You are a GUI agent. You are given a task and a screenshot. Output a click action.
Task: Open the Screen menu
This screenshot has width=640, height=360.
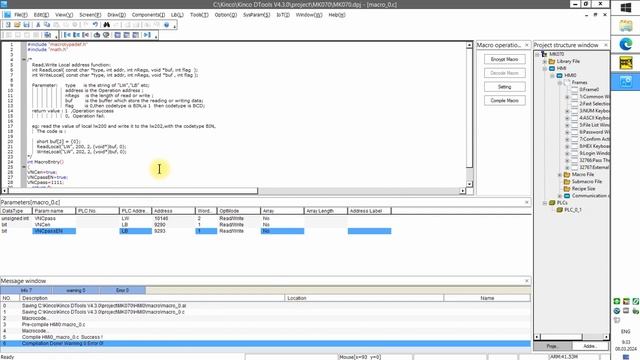90,15
